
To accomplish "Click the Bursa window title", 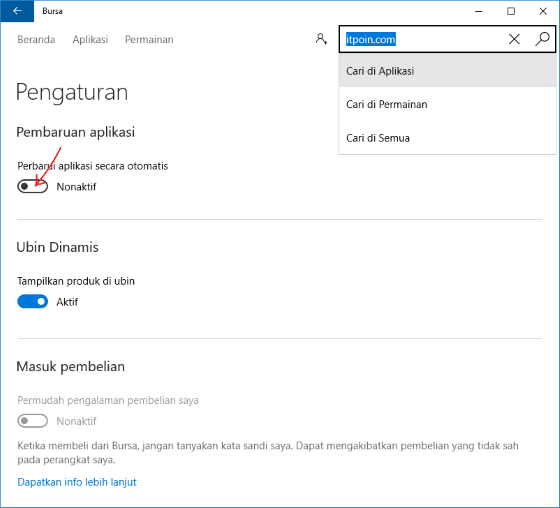I will [x=52, y=11].
